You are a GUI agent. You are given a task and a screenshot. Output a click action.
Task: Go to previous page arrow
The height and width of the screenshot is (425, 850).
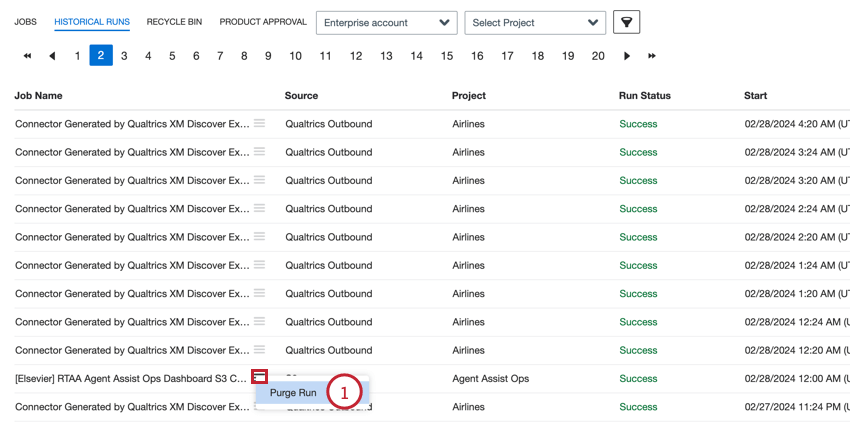pyautogui.click(x=52, y=56)
